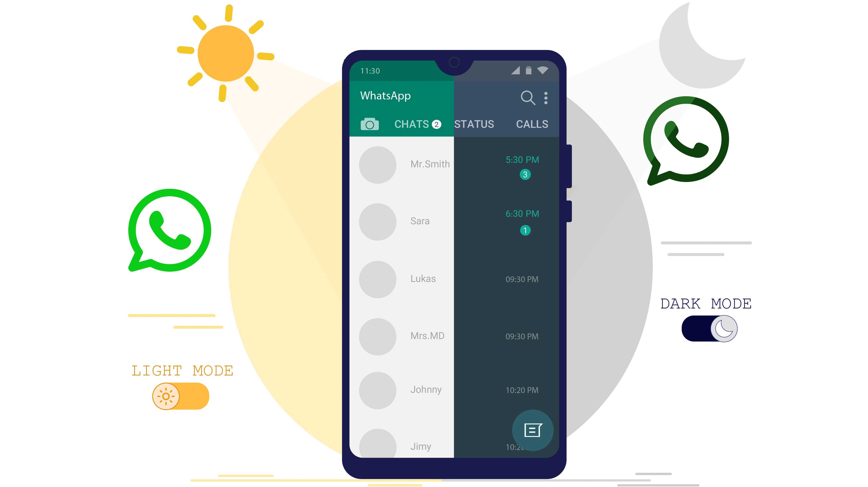
Task: Click the camera icon in chat list
Action: pos(369,123)
